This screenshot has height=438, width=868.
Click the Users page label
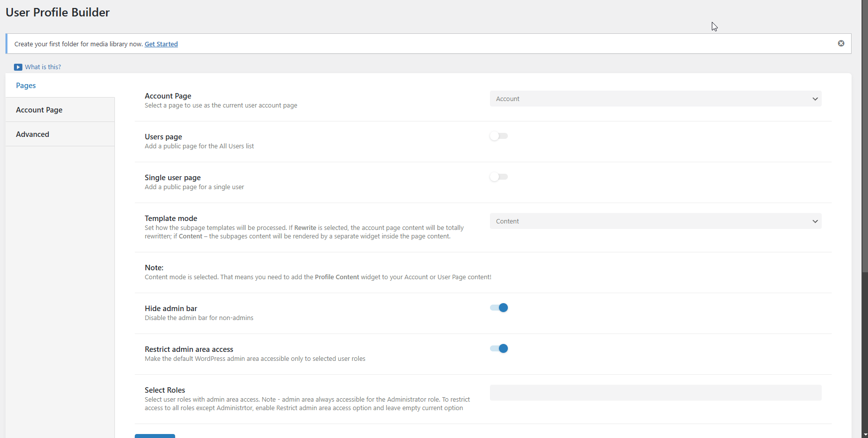[163, 137]
